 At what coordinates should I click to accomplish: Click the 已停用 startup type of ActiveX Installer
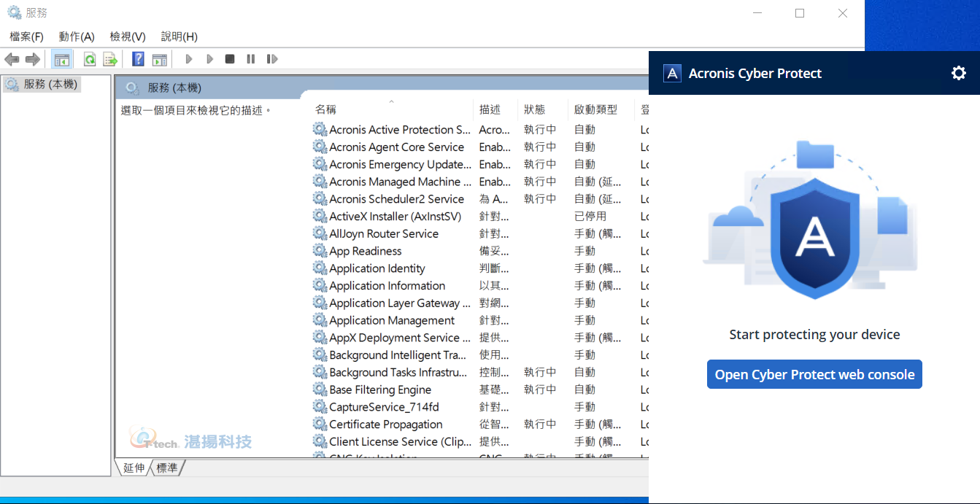(x=590, y=216)
